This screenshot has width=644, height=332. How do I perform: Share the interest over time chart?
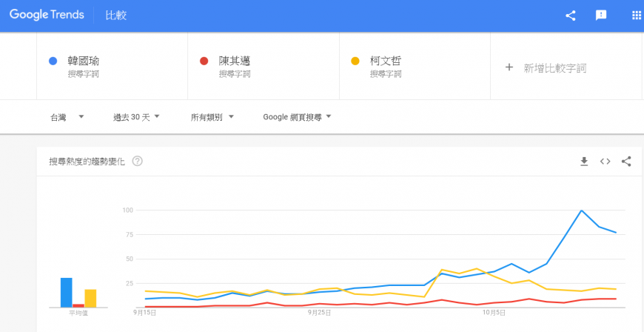coord(626,162)
